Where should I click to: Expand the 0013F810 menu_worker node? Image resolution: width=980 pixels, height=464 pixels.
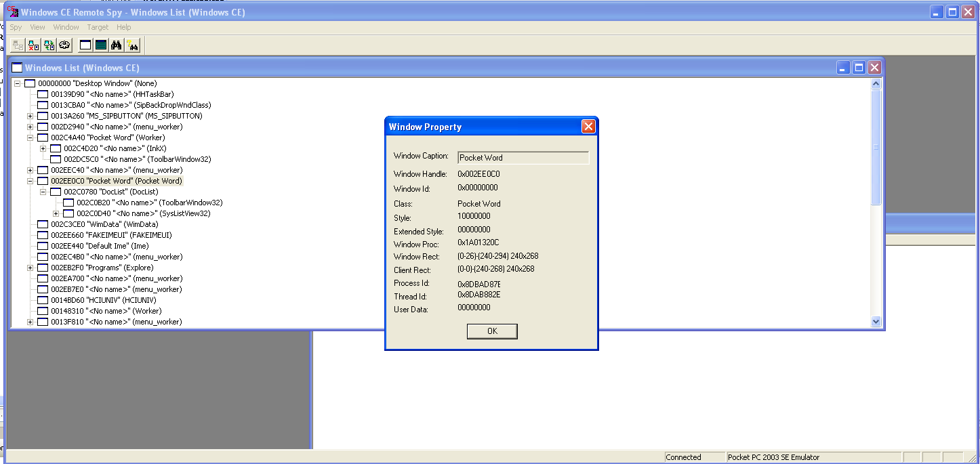[30, 322]
